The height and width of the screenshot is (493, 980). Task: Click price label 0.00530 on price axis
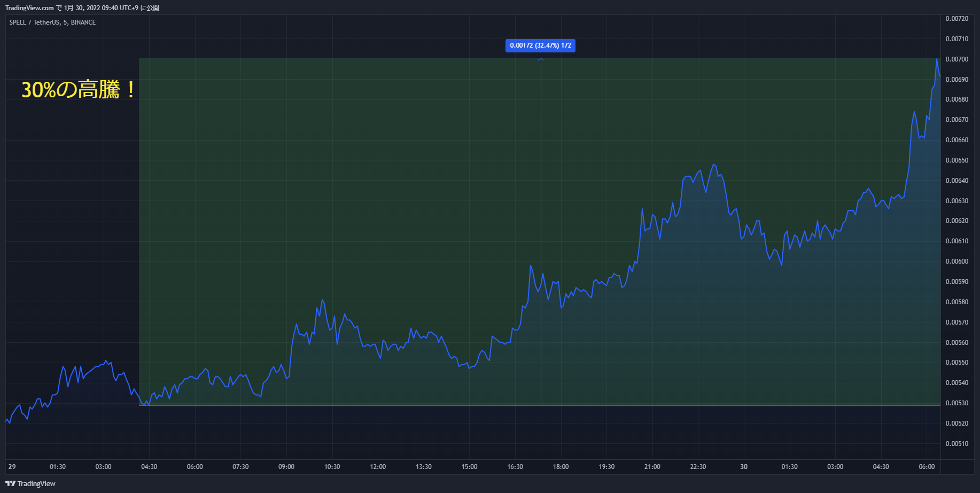point(956,403)
